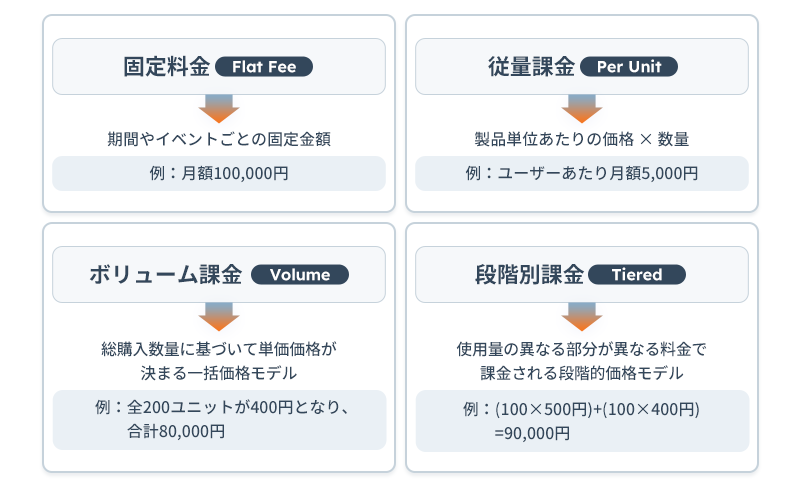Select the 製品単位あたりの価格 × 数量 description

581,140
